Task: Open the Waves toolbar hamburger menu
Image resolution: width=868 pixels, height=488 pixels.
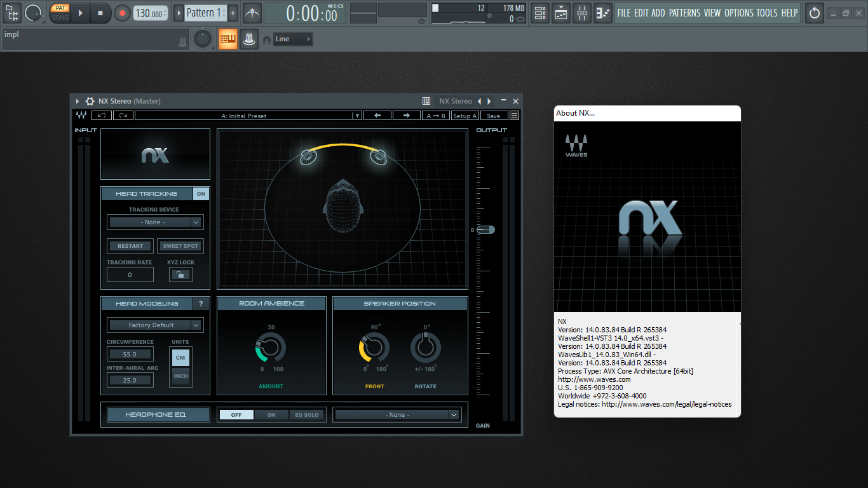Action: pos(514,116)
